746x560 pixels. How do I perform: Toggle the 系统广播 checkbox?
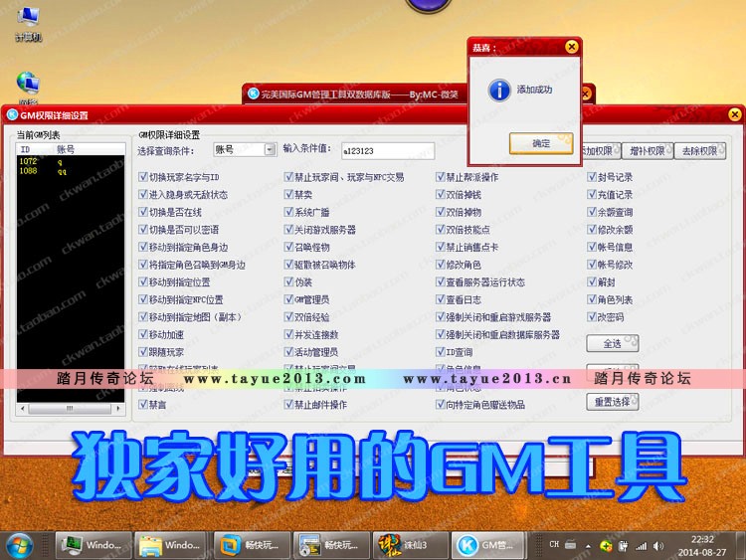pos(288,212)
